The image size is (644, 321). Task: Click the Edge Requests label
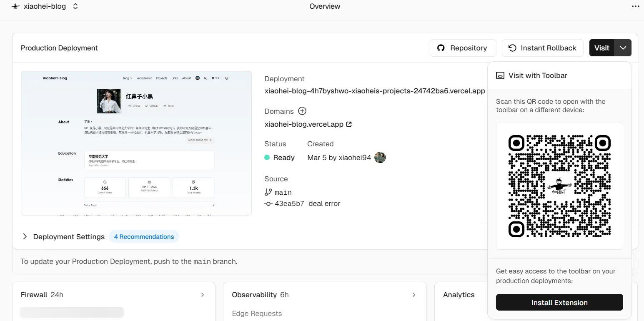click(257, 313)
